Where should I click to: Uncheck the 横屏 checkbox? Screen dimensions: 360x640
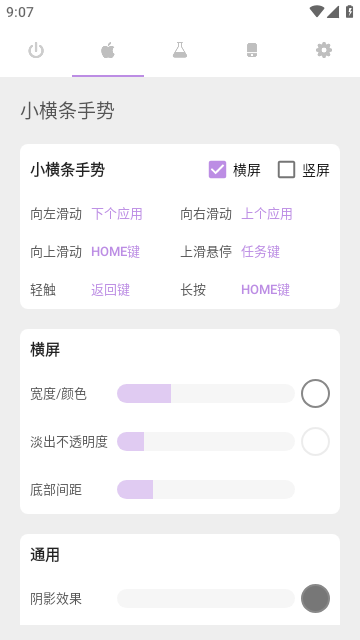pyautogui.click(x=217, y=169)
